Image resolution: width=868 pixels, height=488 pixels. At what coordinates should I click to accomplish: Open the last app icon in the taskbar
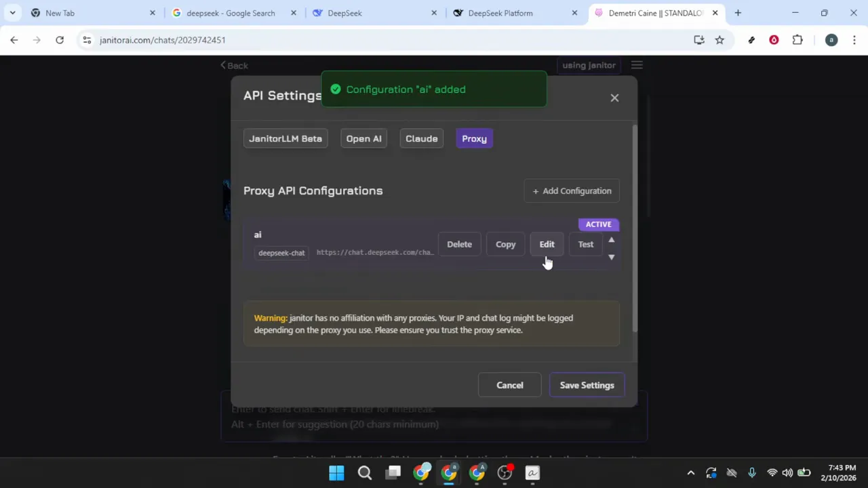pos(532,473)
